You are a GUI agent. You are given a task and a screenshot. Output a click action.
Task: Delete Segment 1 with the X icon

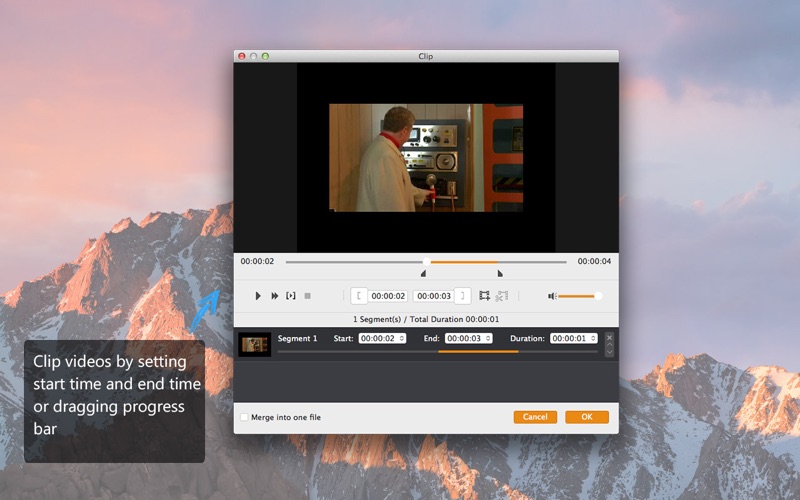609,338
